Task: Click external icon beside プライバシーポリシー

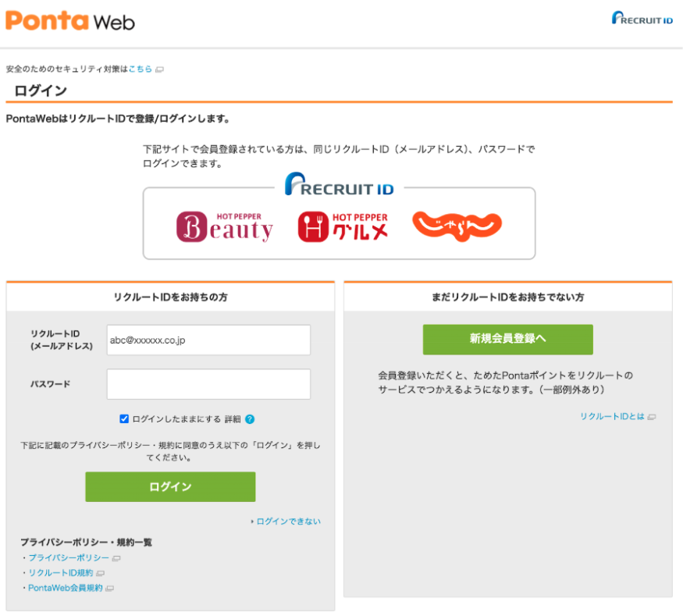Action: [116, 558]
